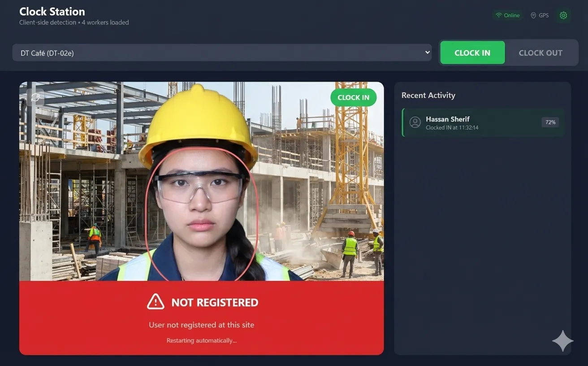Open the site selector dropdown
The height and width of the screenshot is (366, 588).
(222, 52)
